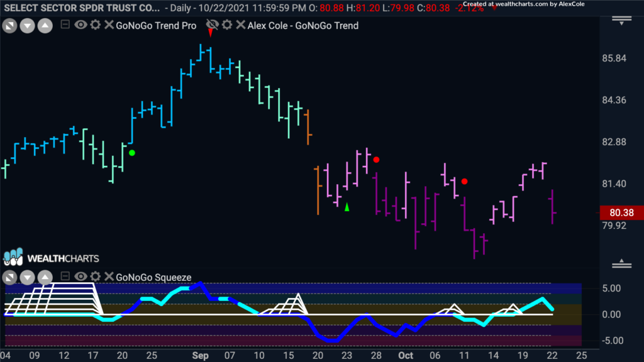This screenshot has width=644, height=362.
Task: Move the GoNoGo Trend Pro panel down
Action: [x=27, y=26]
